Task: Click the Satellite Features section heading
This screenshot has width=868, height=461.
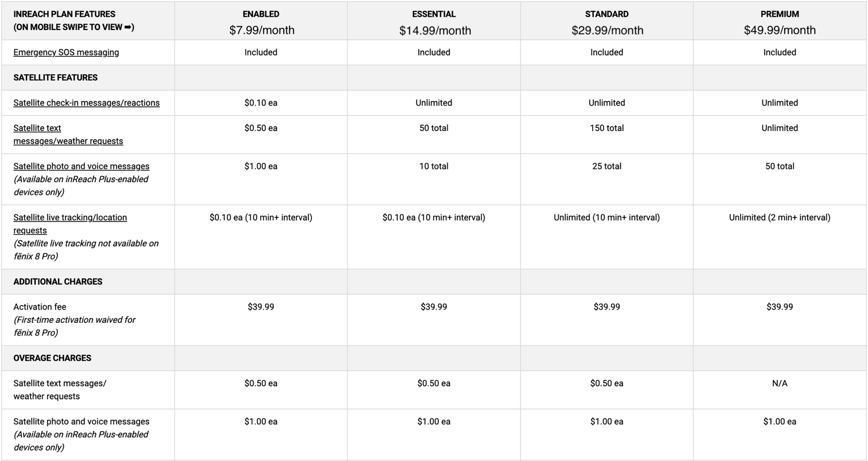Action: point(56,78)
